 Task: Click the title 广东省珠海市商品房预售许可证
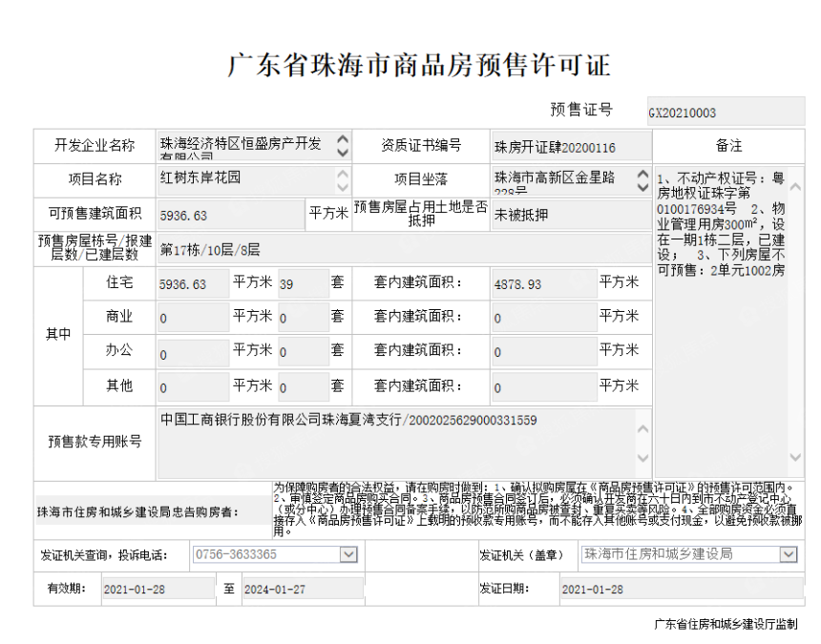pos(419,66)
